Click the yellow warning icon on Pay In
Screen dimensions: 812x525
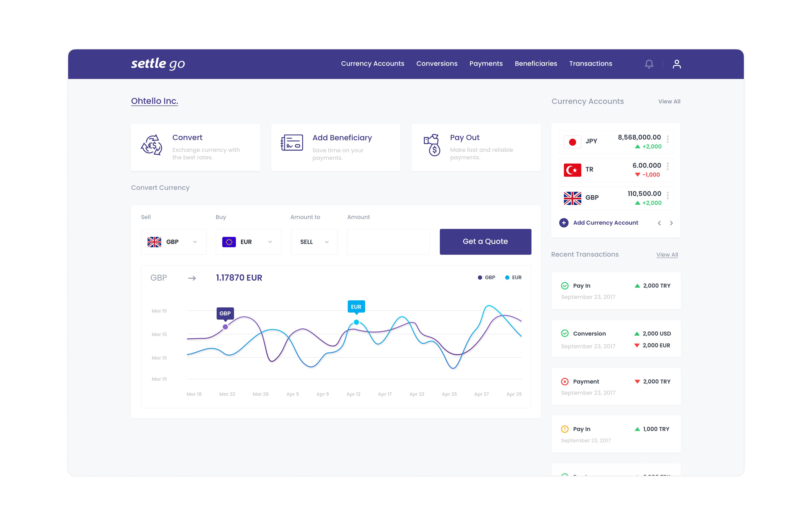tap(565, 429)
